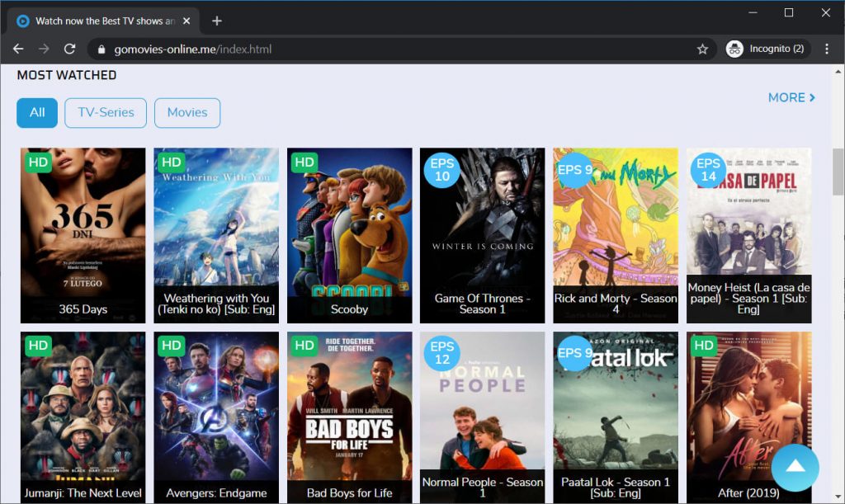This screenshot has width=845, height=504.
Task: Open the Money Heist Season 1 poster
Action: (x=748, y=235)
